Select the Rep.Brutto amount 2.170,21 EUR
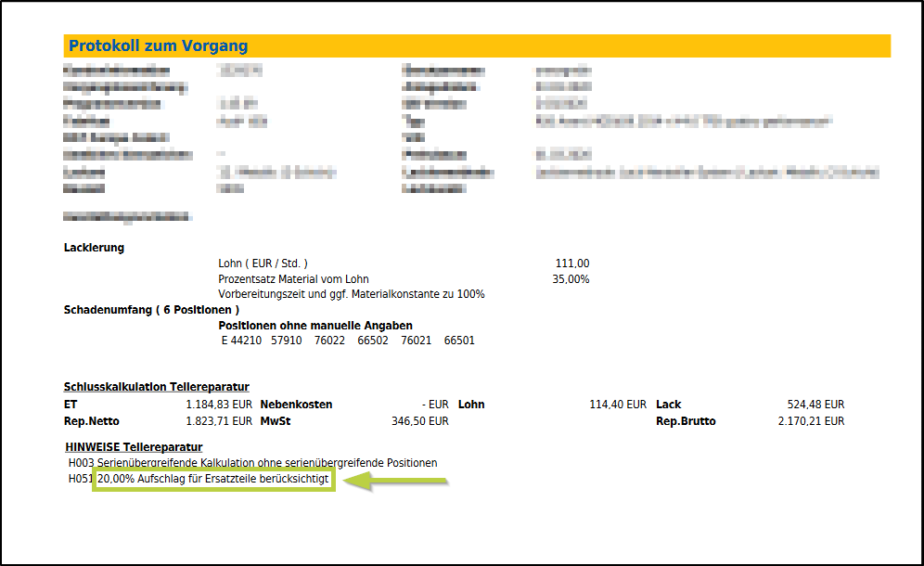Image resolution: width=924 pixels, height=566 pixels. pos(810,421)
